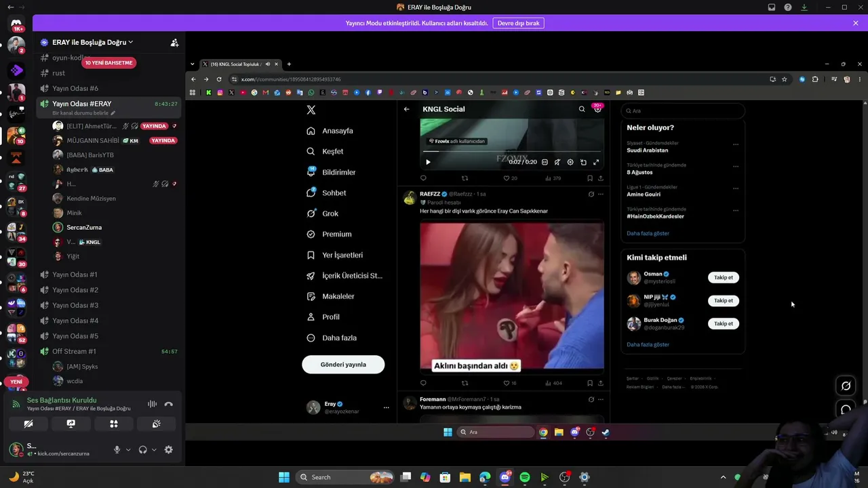Open File Explorer from the Windows taskbar
The image size is (868, 488).
(465, 477)
